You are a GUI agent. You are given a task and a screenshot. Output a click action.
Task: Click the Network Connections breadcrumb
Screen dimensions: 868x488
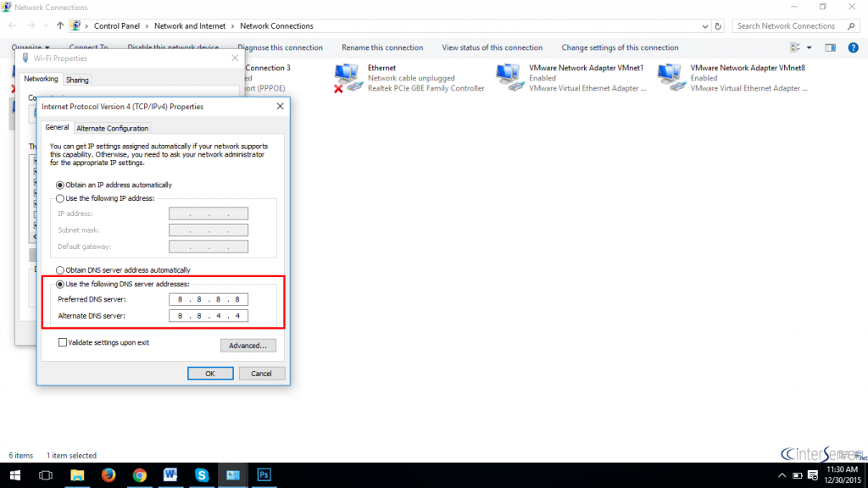coord(276,26)
